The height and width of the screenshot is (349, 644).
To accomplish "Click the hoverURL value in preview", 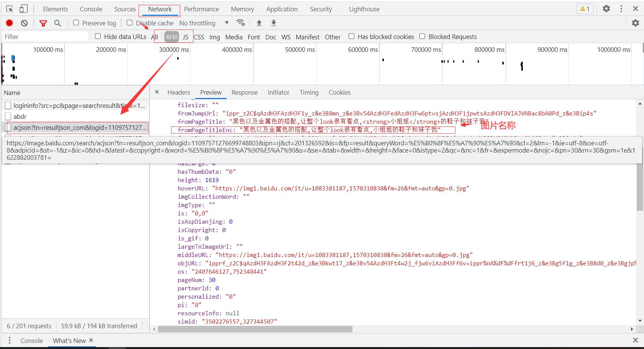I will click(x=341, y=188).
